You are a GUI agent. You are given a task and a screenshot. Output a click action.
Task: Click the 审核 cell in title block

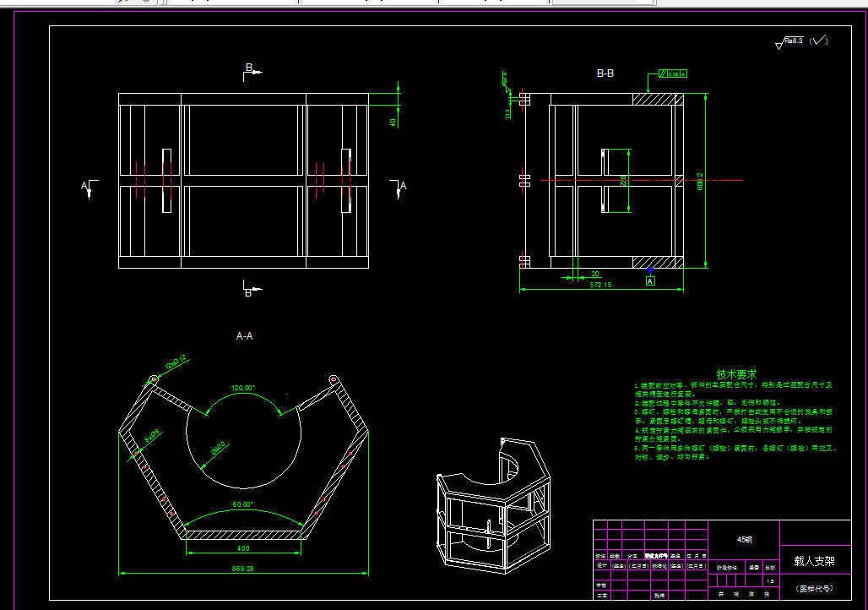coord(601,585)
